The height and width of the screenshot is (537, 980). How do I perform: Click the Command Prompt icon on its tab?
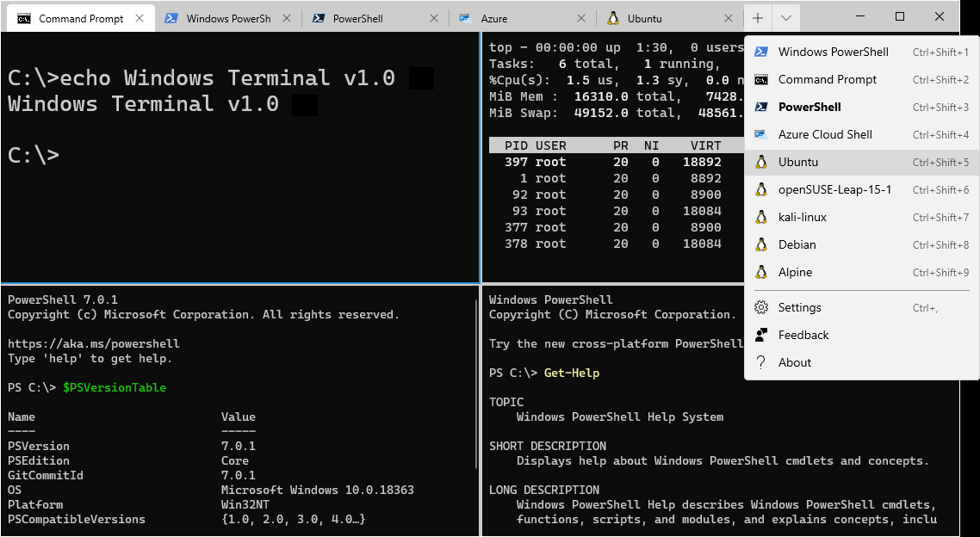[26, 16]
